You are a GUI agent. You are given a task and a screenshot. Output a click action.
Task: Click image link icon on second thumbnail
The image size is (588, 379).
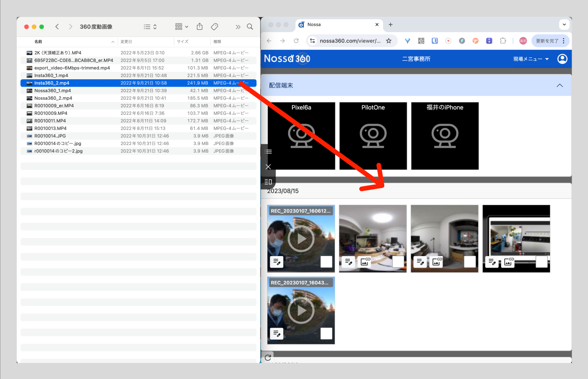pos(365,262)
